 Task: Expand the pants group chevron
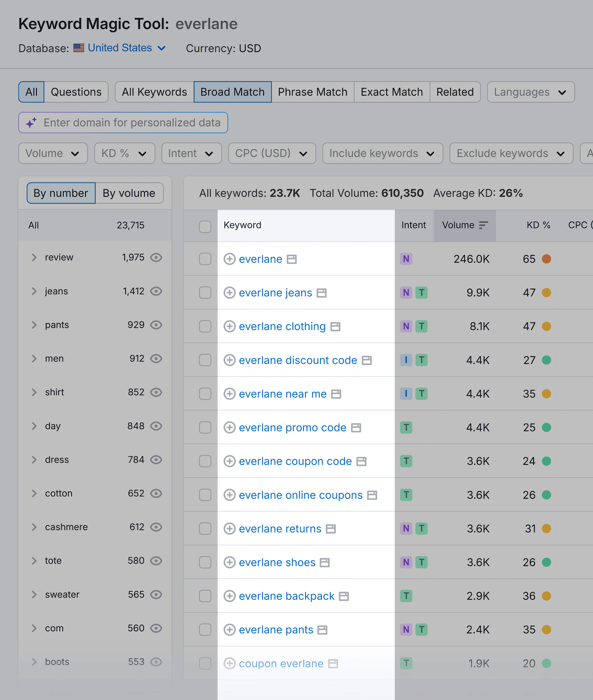[x=34, y=325]
